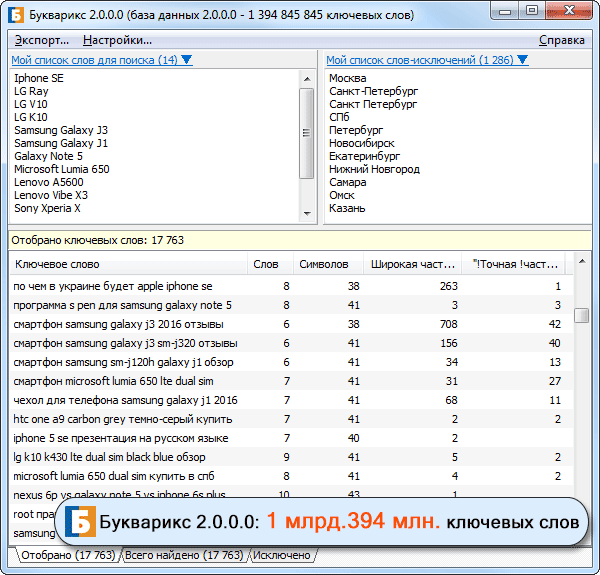
Task: Click 'Мой список слов для поиска' link
Action: (x=94, y=60)
